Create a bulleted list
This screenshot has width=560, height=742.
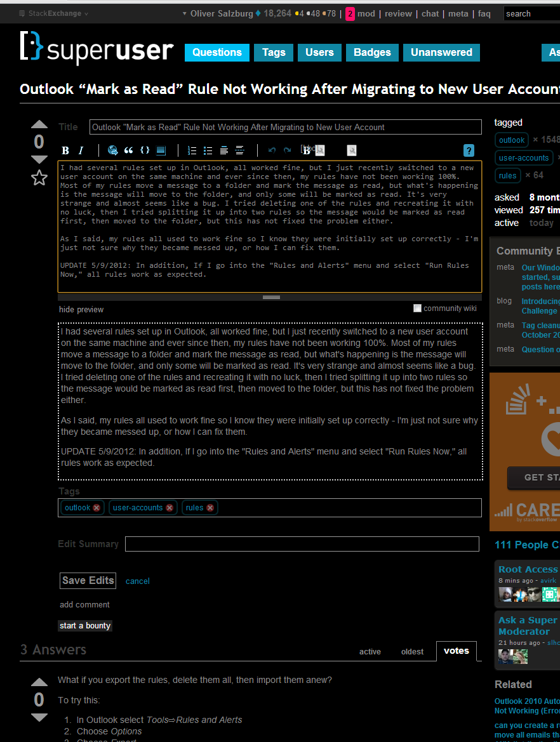(x=208, y=150)
